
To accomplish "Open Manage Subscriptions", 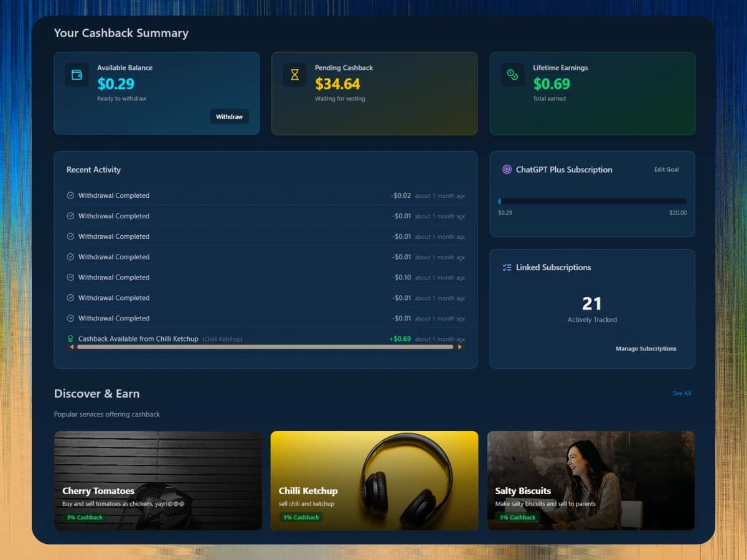I will click(x=646, y=348).
